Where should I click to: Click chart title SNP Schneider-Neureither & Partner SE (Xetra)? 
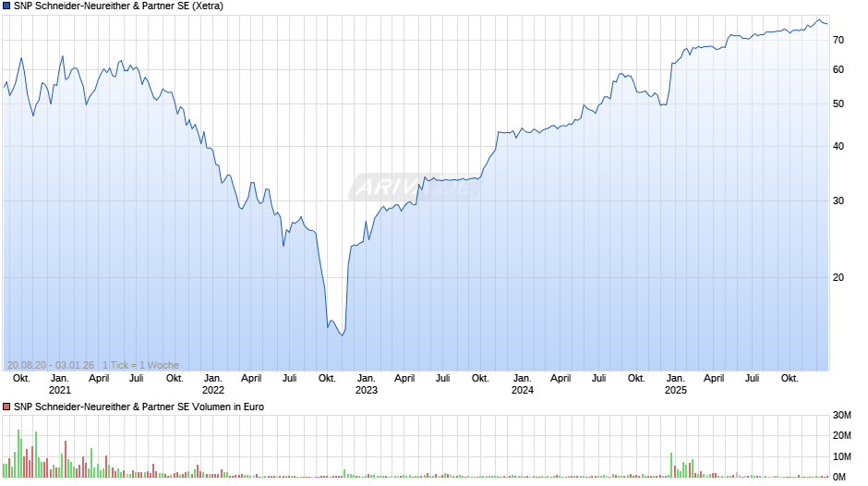(x=118, y=6)
